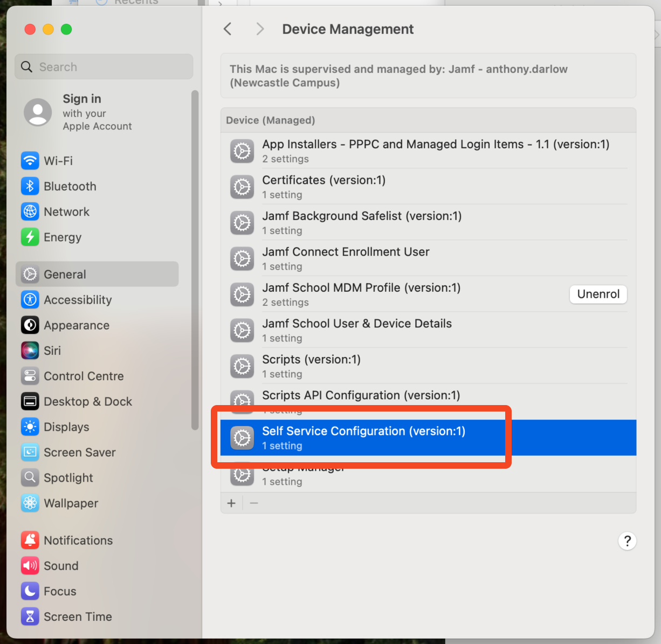The width and height of the screenshot is (661, 644).
Task: Open Wi-Fi settings label
Action: pos(58,161)
